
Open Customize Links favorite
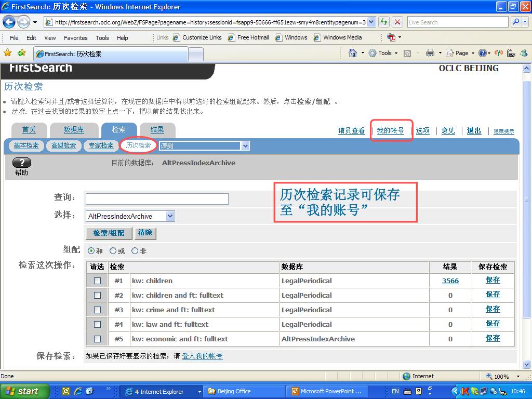[197, 37]
